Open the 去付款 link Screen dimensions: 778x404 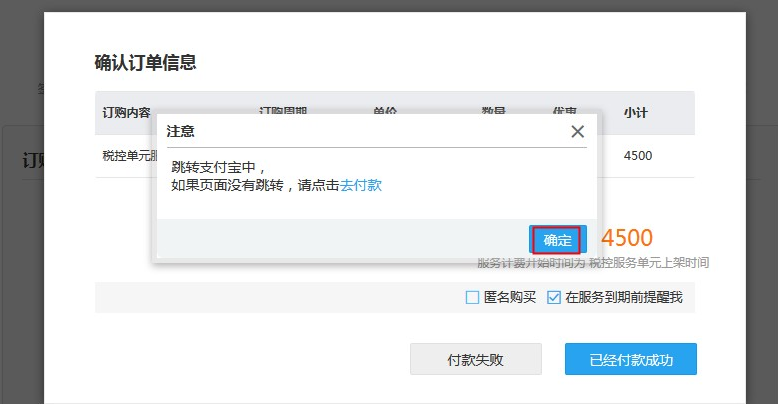coord(361,185)
